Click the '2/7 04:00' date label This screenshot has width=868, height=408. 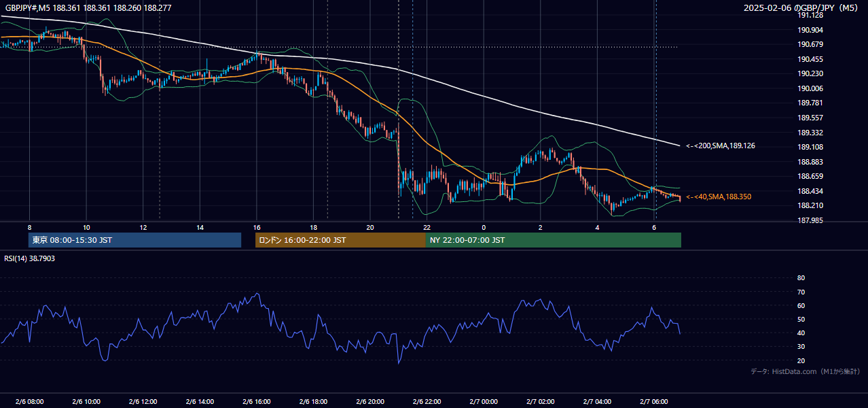click(597, 402)
